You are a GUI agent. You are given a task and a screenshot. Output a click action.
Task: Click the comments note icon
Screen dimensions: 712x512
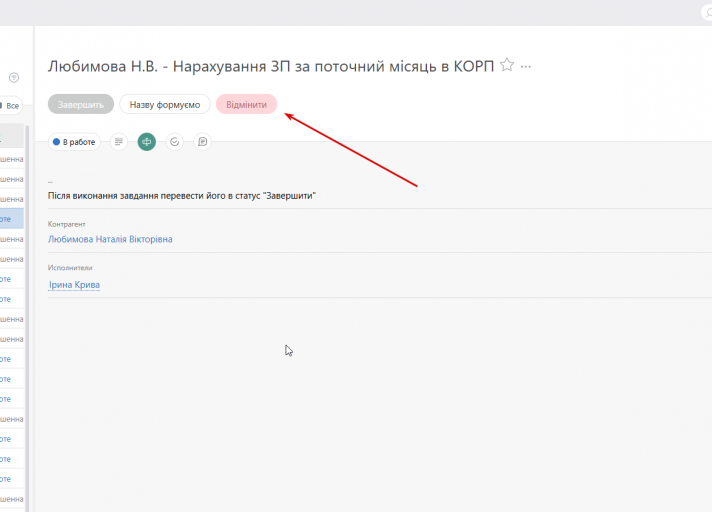point(203,142)
